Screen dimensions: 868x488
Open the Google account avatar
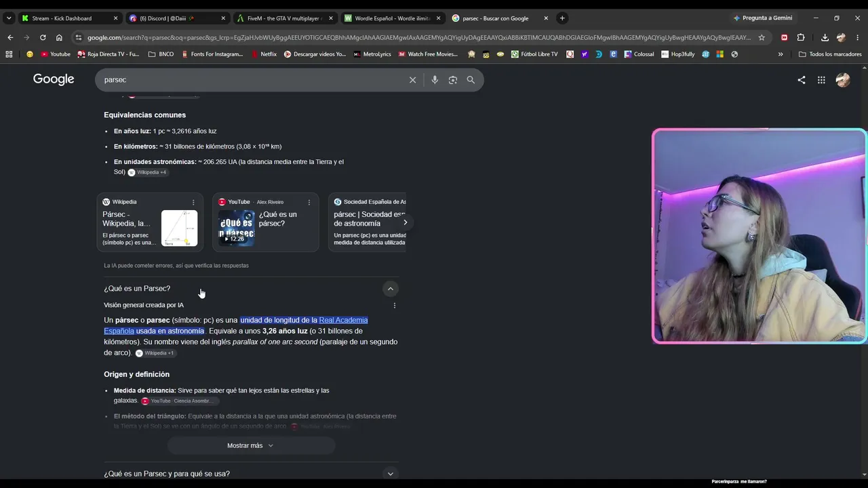843,80
